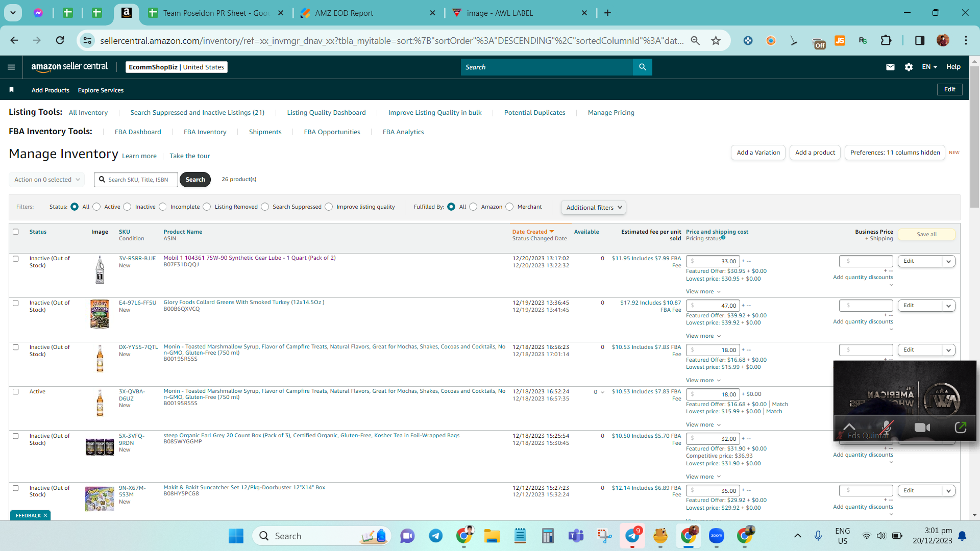Click the Search SKU, Title, ISBN field

[x=136, y=180]
